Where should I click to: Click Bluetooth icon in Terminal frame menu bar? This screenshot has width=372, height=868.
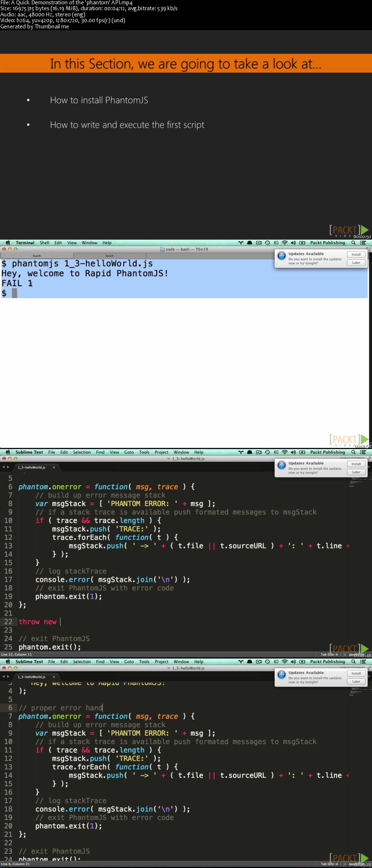tap(276, 243)
